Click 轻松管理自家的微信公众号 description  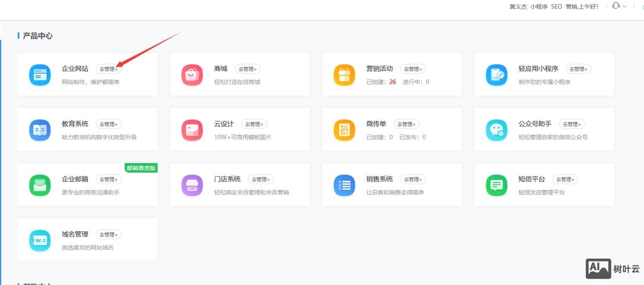coord(553,137)
